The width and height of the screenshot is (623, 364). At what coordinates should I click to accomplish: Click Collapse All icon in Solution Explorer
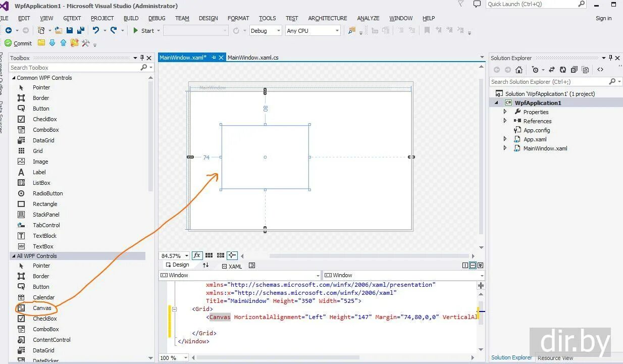575,70
